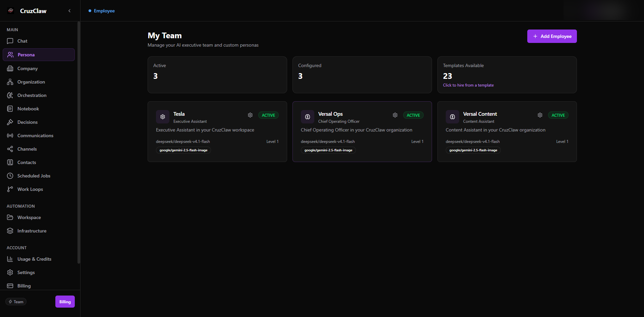The width and height of the screenshot is (644, 317).
Task: Click Versal Ops google/gemini-2.5-flash-image tag
Action: click(x=328, y=150)
